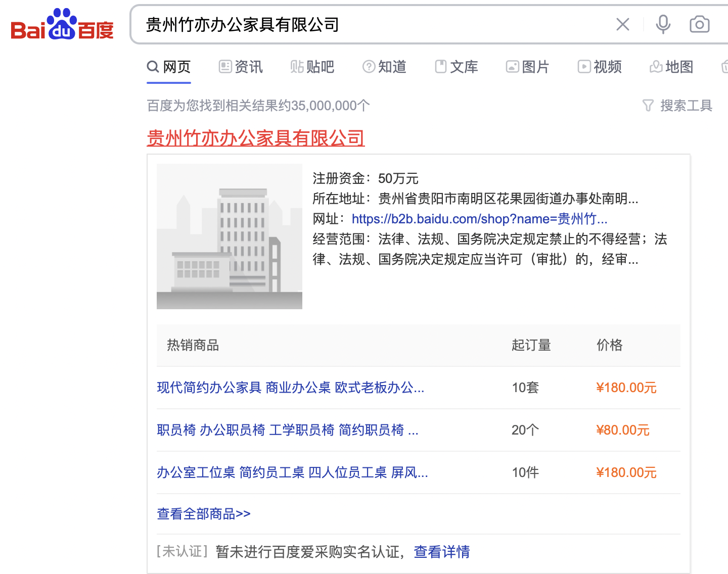
Task: Click 查看全部商品>> link
Action: 204,514
